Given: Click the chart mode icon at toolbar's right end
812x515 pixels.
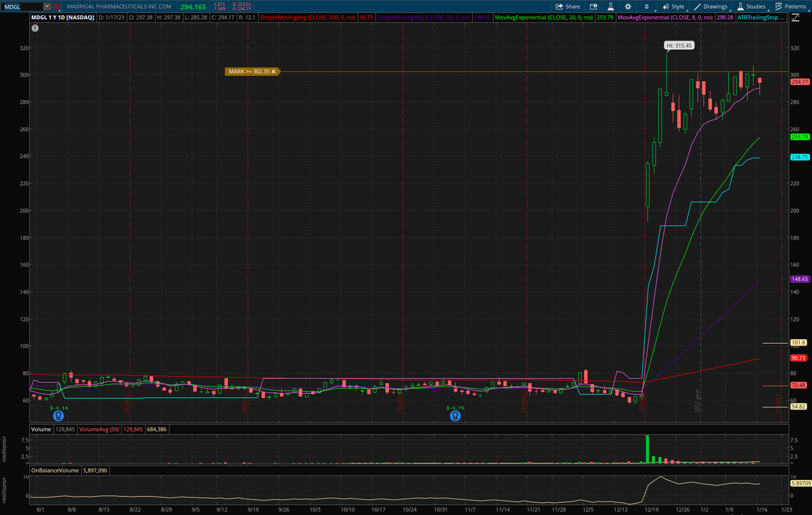Looking at the screenshot, I should click(x=797, y=16).
